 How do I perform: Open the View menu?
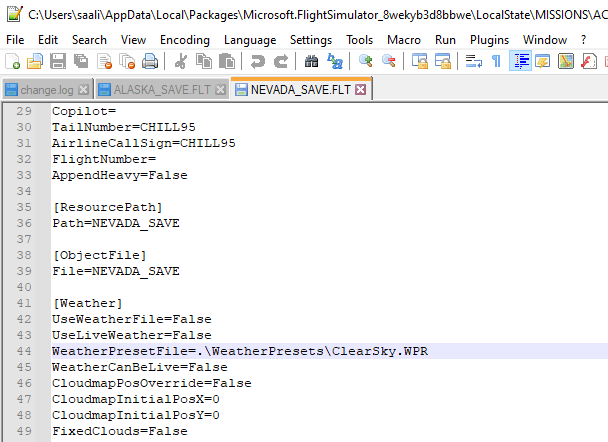[133, 40]
